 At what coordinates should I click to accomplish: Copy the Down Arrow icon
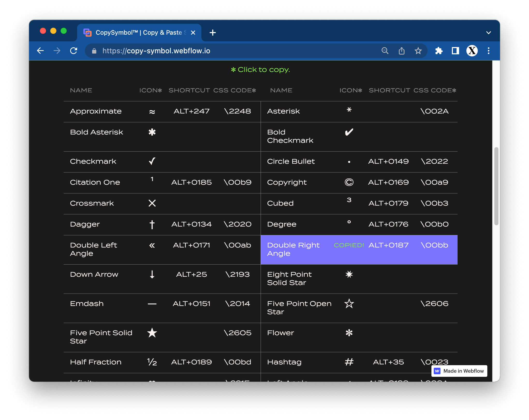[152, 274]
